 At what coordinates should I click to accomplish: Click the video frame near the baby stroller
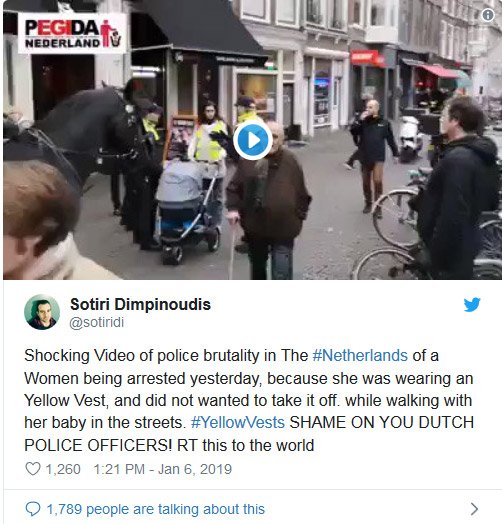(x=187, y=214)
